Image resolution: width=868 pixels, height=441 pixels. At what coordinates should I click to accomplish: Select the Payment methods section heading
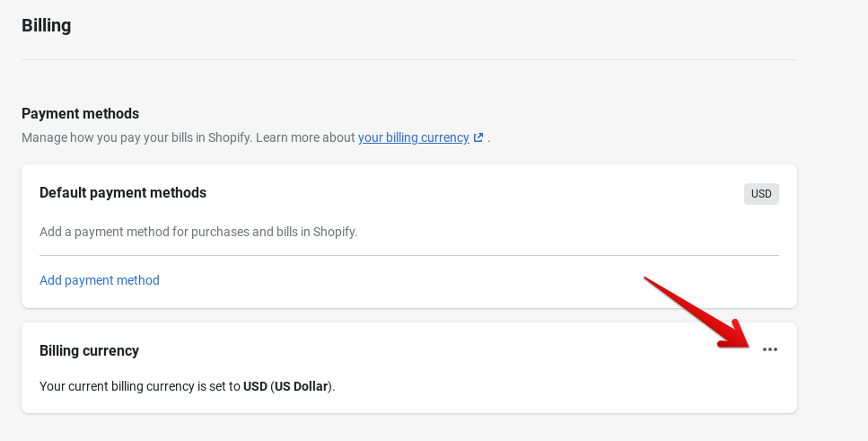coord(80,114)
